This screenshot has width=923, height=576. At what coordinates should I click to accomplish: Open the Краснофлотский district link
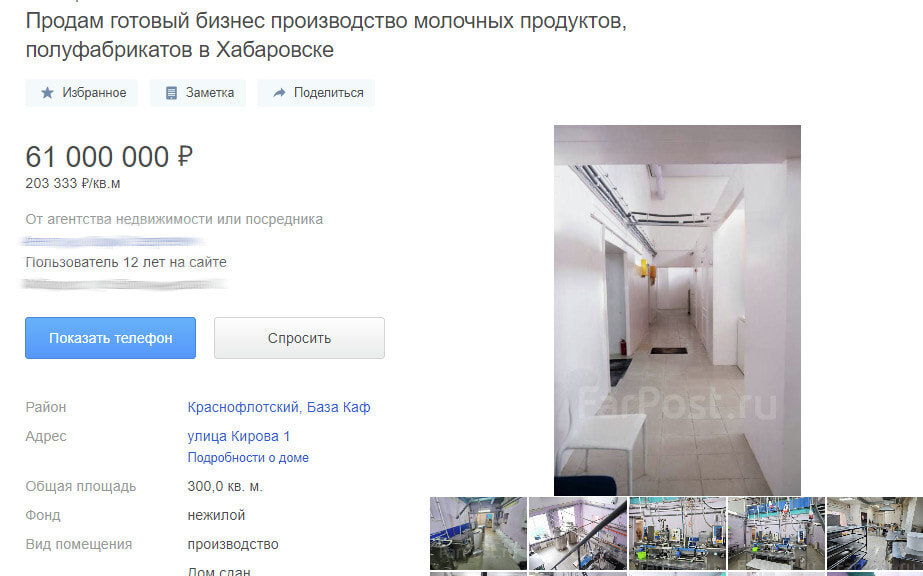pos(244,407)
